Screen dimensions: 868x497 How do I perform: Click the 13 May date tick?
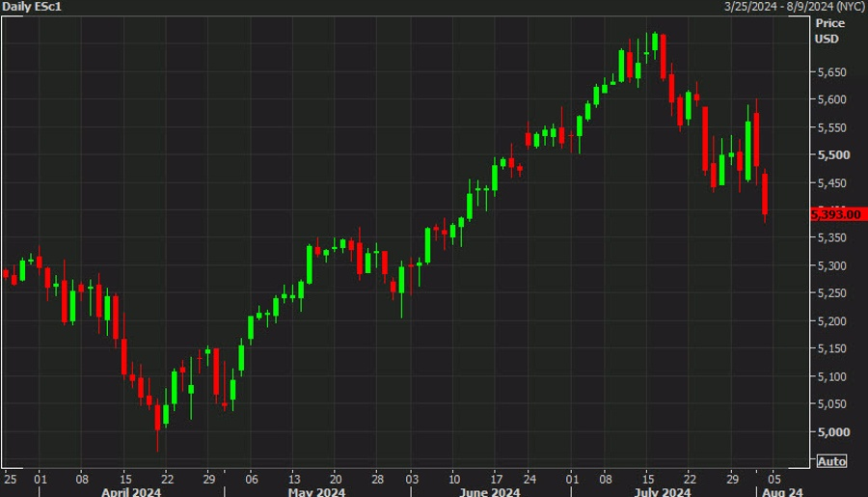tap(294, 479)
